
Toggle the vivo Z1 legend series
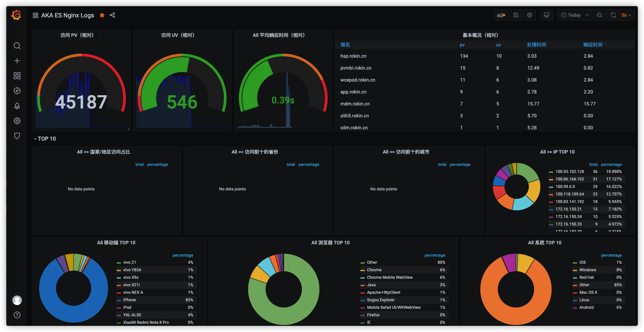coord(129,262)
